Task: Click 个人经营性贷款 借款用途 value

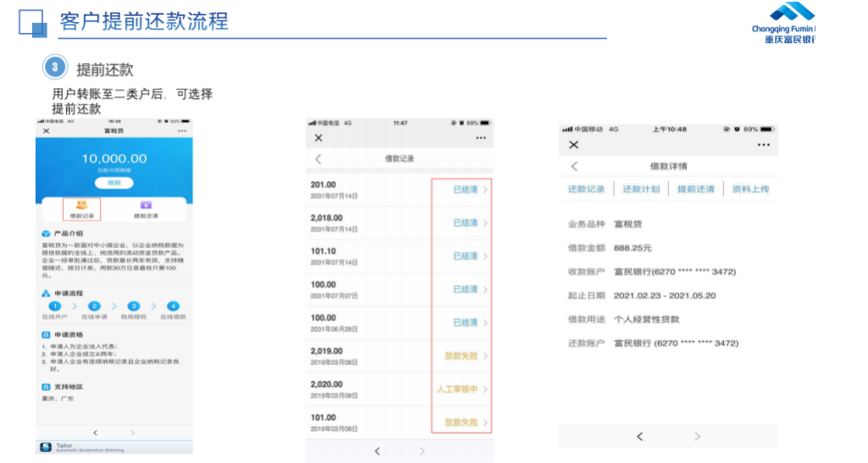Action: pos(647,320)
